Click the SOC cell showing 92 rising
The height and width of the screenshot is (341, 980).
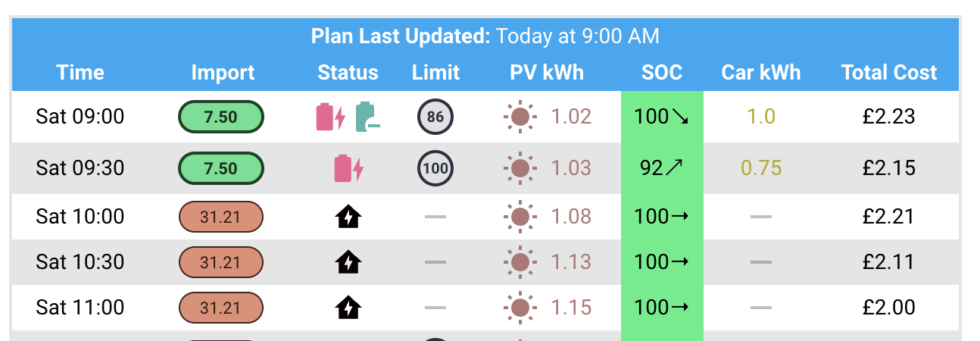coord(662,167)
